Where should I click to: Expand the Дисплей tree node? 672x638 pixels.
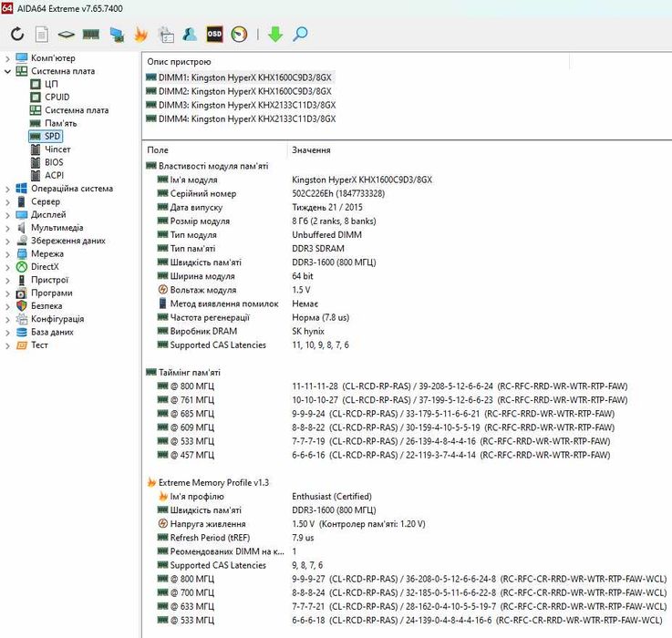click(7, 215)
